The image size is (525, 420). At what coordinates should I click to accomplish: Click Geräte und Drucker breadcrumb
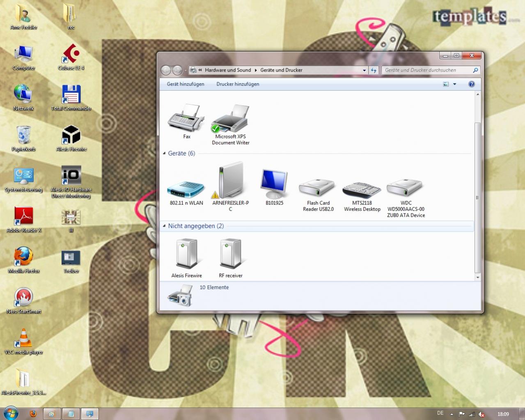click(281, 70)
